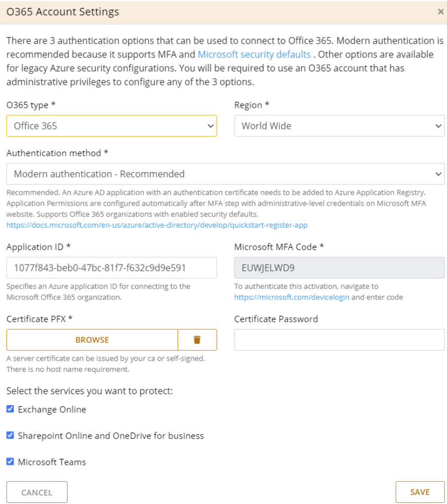Screen dimensions: 447x504
Task: Click the Save button
Action: click(420, 492)
